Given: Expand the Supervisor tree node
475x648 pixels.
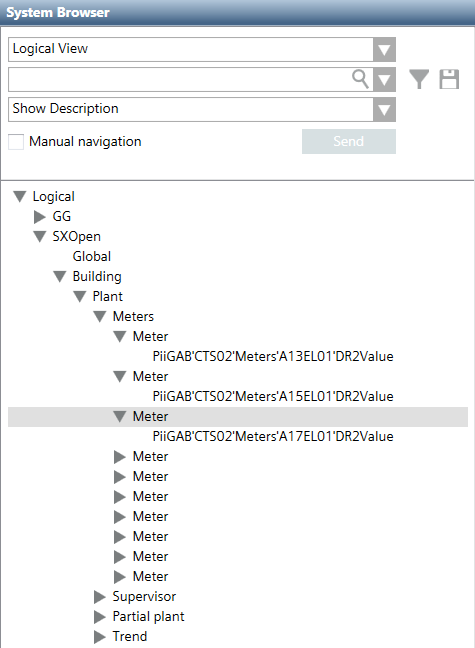Looking at the screenshot, I should pyautogui.click(x=100, y=596).
